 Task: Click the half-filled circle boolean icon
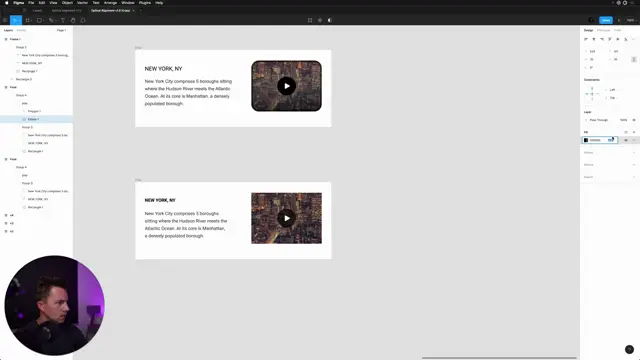click(x=330, y=20)
